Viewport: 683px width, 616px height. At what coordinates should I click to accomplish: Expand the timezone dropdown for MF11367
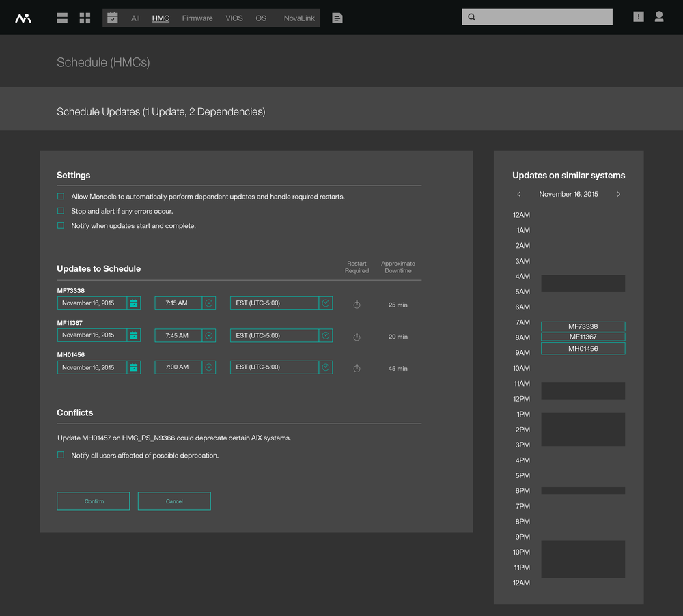click(325, 336)
